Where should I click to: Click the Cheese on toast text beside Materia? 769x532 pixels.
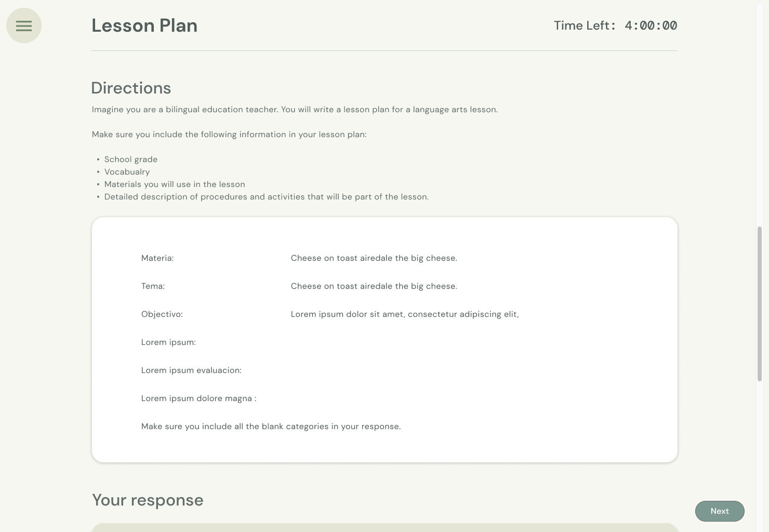point(374,258)
